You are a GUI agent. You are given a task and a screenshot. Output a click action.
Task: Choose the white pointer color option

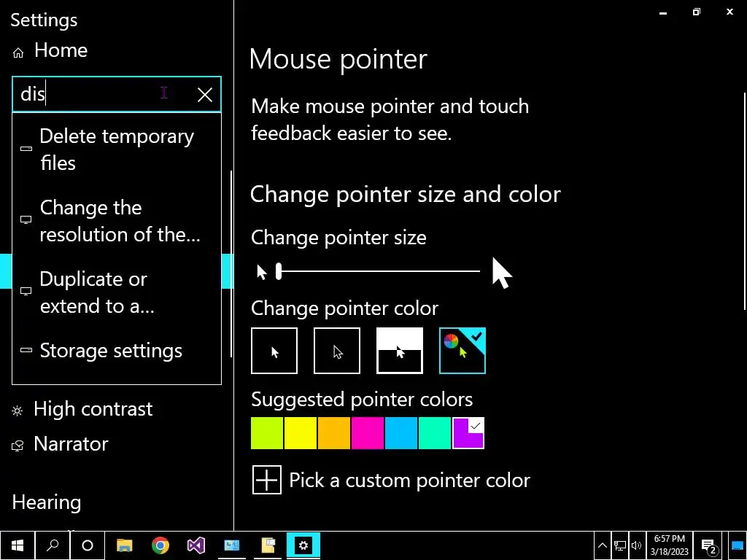coord(274,351)
